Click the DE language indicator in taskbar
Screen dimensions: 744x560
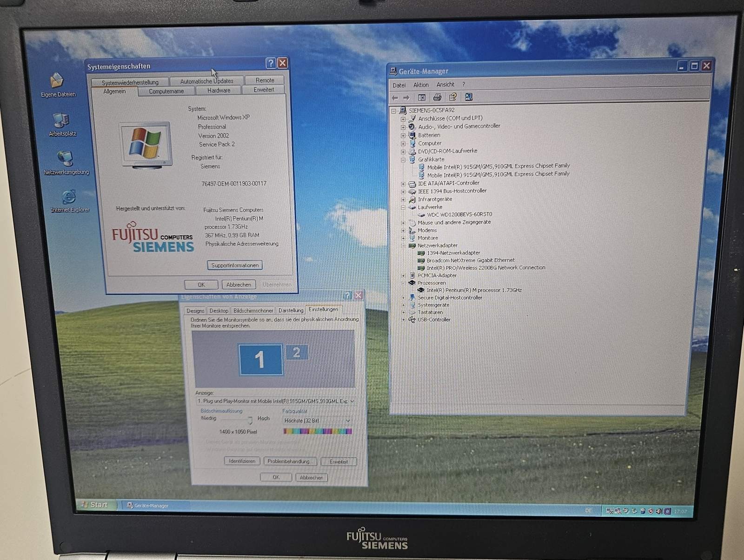click(x=588, y=511)
